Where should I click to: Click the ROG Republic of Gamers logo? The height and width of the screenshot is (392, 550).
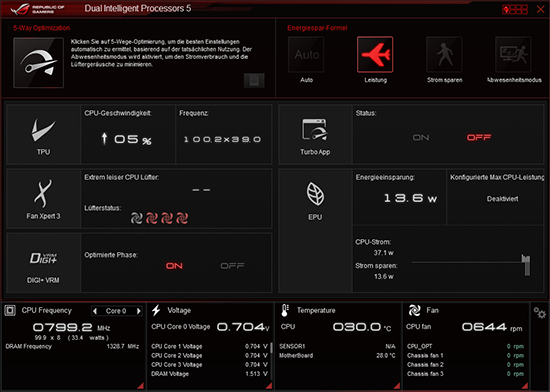(37, 9)
